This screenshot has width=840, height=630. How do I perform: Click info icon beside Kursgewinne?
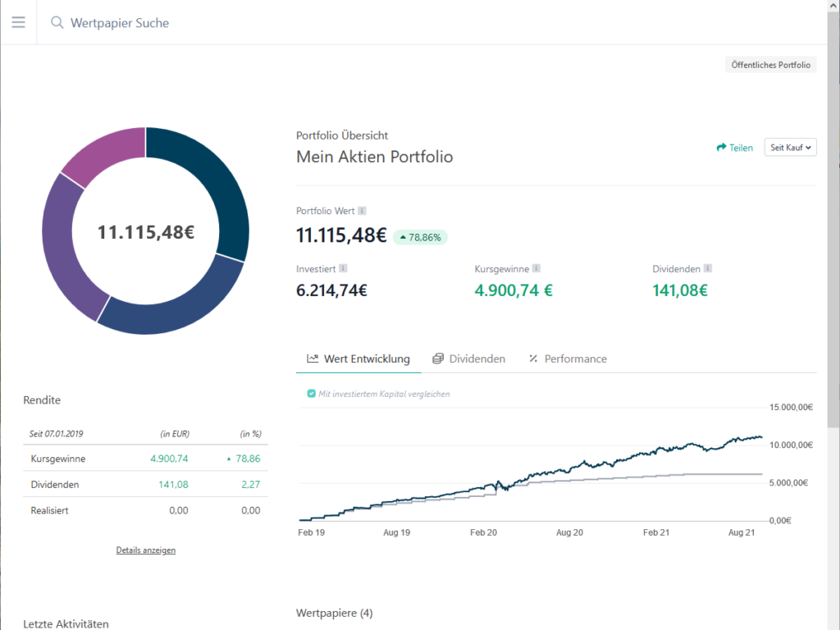536,267
